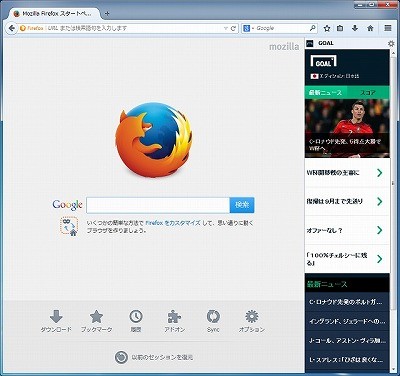400x376 pixels.
Task: Click the magnifier icon in toolbar search box
Action: [312, 28]
